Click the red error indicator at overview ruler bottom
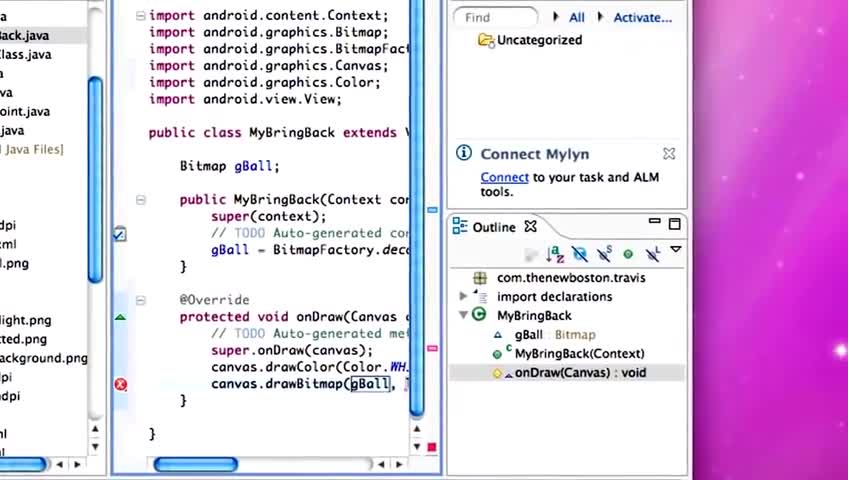The image size is (848, 480). pyautogui.click(x=432, y=447)
